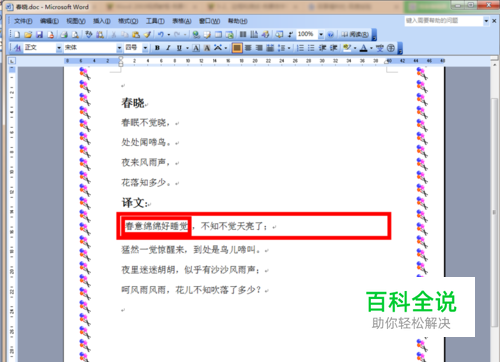Image resolution: width=500 pixels, height=362 pixels.
Task: Click the line 花落知多少
Action: pos(146,182)
